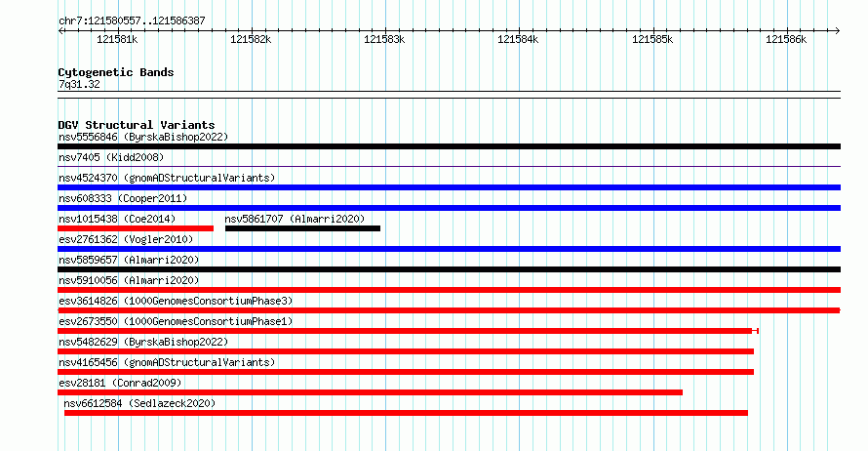Select the blue bar for nsv608333
This screenshot has height=451, width=868.
pyautogui.click(x=449, y=208)
